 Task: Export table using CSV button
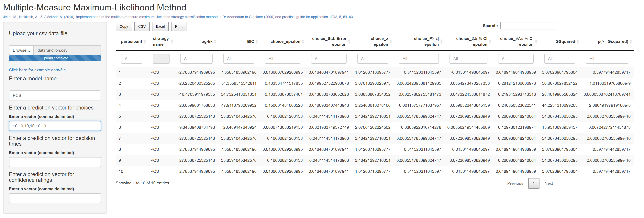[x=142, y=27]
